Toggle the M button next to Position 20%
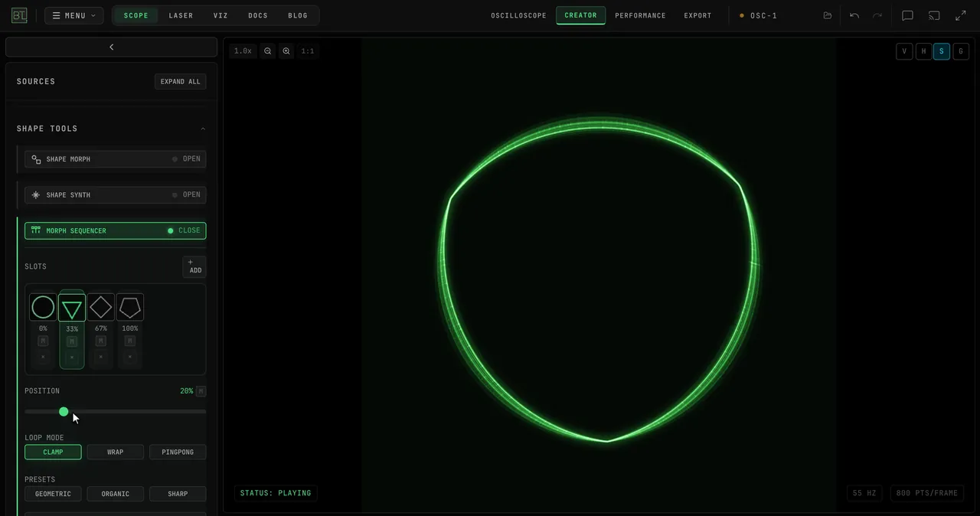 [x=201, y=391]
